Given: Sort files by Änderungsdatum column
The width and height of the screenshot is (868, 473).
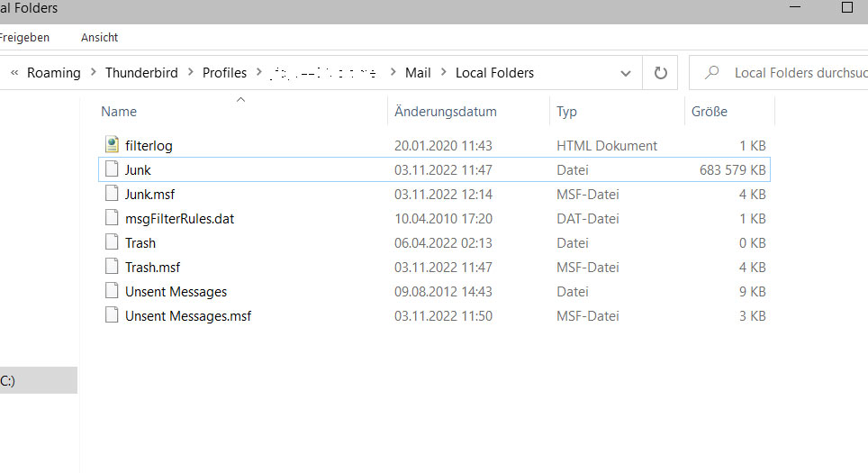Looking at the screenshot, I should click(x=446, y=112).
